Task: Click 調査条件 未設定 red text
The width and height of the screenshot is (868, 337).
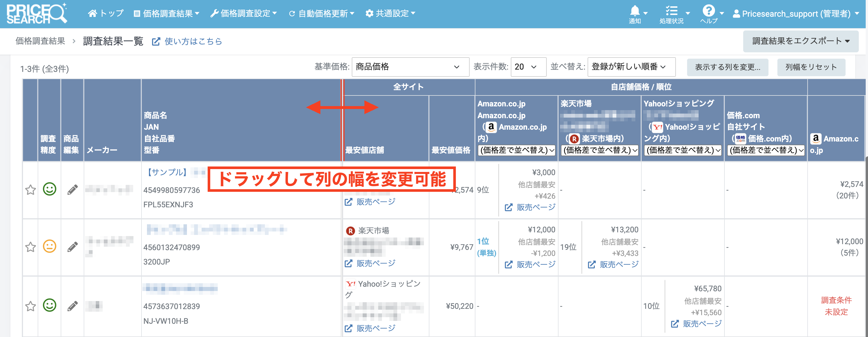Action: (836, 306)
